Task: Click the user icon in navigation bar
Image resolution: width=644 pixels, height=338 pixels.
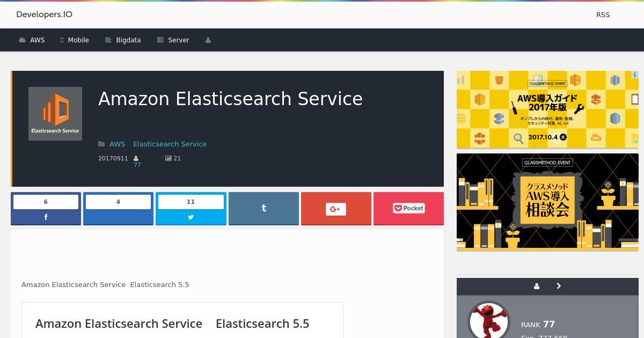Action: tap(208, 40)
